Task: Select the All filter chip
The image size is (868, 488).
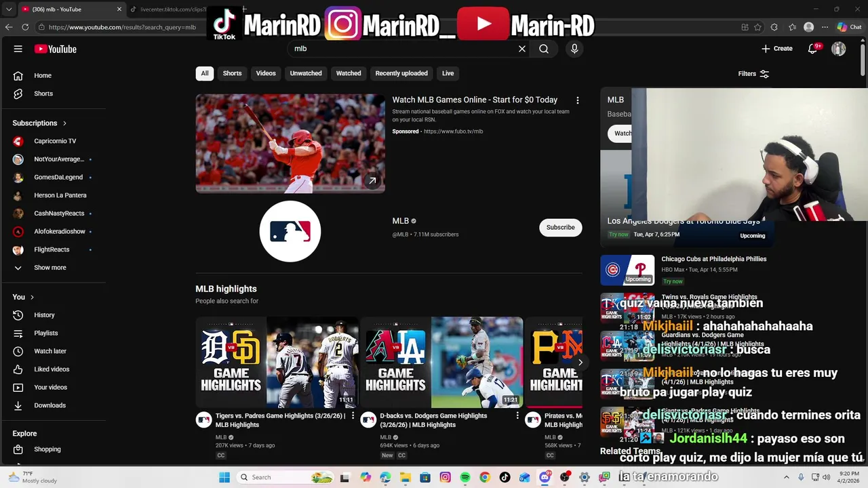Action: pos(205,73)
